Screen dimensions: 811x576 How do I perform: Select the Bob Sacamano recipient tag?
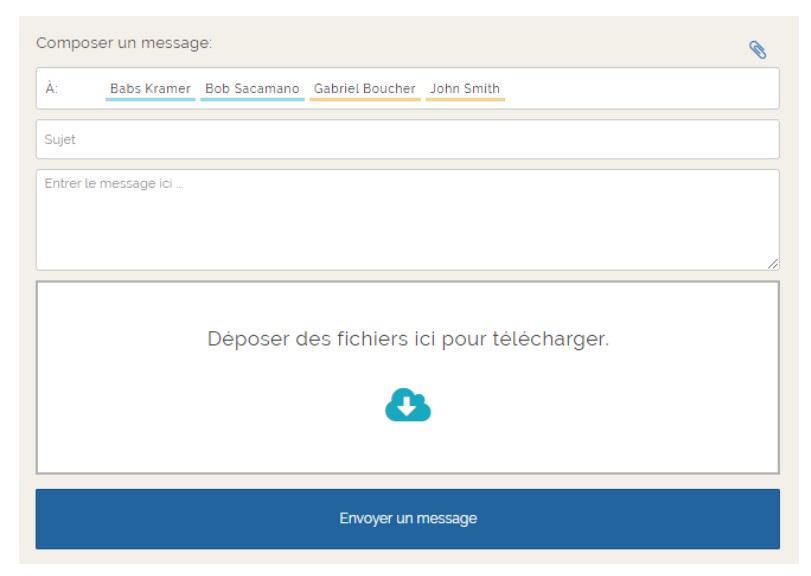click(x=252, y=88)
